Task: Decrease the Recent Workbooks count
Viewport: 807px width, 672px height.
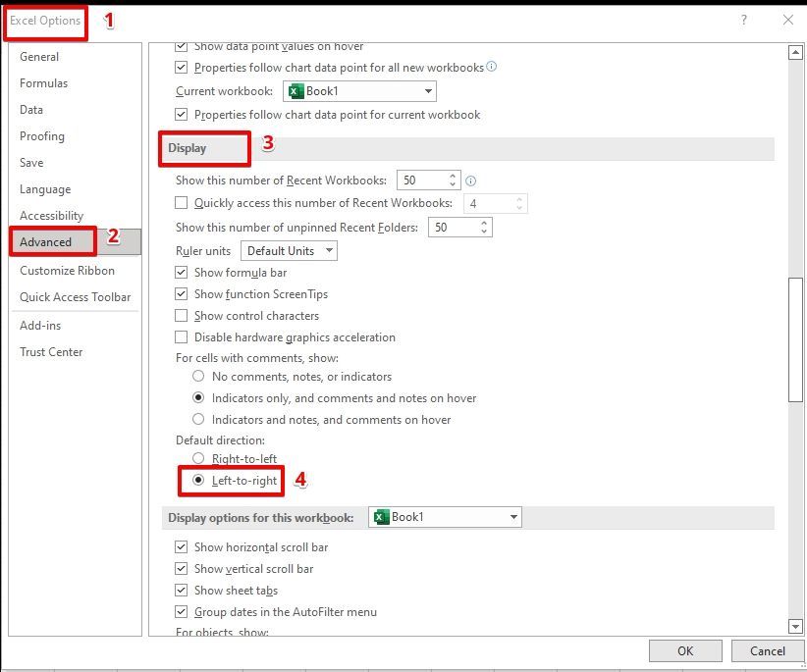Action: [x=453, y=184]
